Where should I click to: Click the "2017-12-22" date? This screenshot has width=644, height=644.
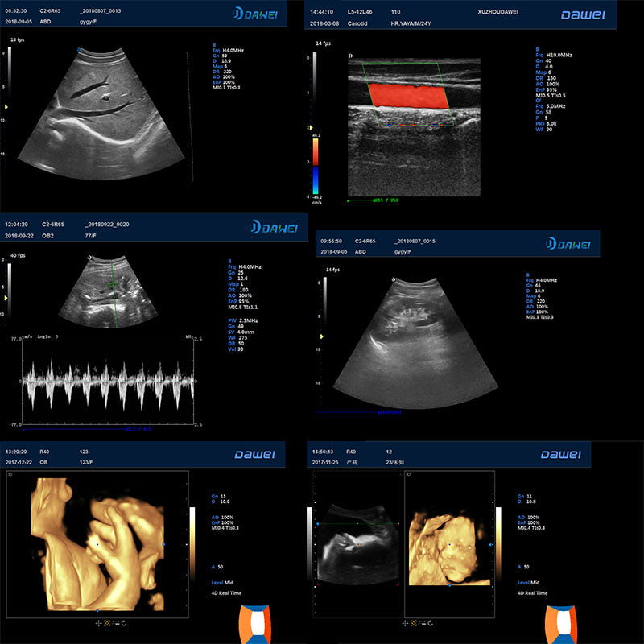tap(19, 462)
